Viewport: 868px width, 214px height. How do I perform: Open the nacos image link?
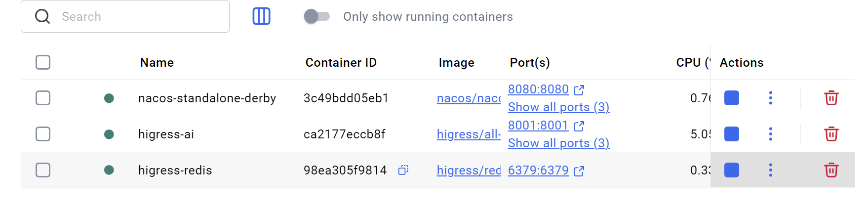tap(469, 98)
